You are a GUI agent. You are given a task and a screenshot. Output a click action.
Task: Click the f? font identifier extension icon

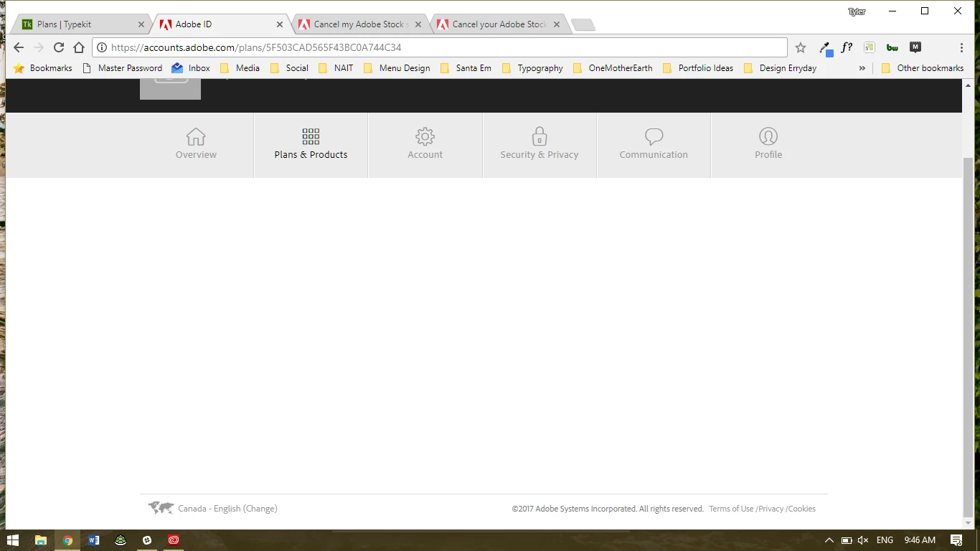point(847,47)
